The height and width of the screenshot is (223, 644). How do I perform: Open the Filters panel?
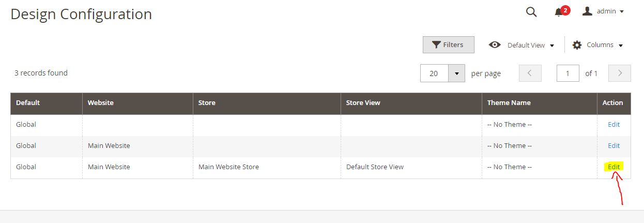[448, 45]
